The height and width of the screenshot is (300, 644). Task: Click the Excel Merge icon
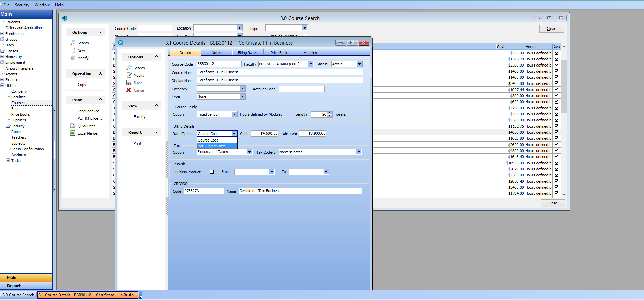coord(73,133)
